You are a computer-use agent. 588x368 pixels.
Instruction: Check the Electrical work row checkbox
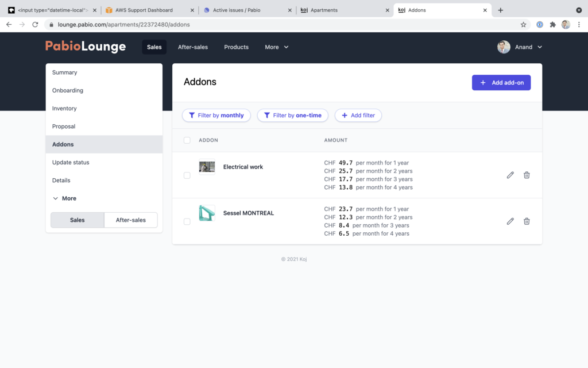[x=187, y=175]
